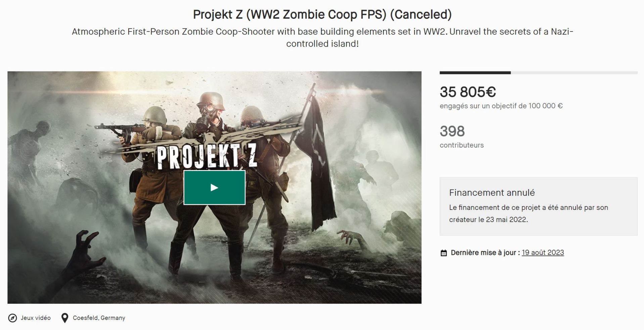Open the Jeux vidéo category link

tap(36, 318)
